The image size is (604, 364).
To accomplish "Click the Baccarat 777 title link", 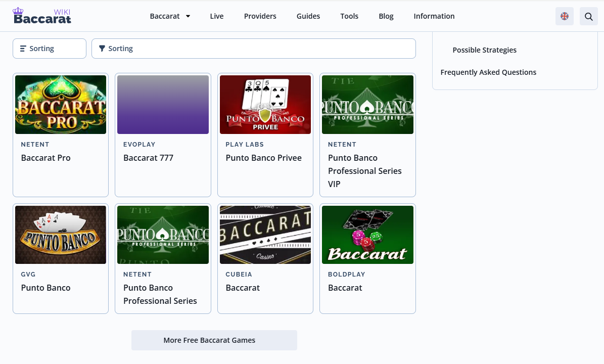I will point(148,158).
